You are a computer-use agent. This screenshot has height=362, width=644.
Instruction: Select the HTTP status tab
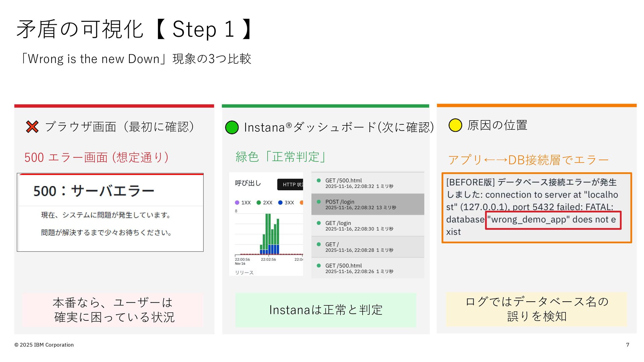pyautogui.click(x=290, y=184)
